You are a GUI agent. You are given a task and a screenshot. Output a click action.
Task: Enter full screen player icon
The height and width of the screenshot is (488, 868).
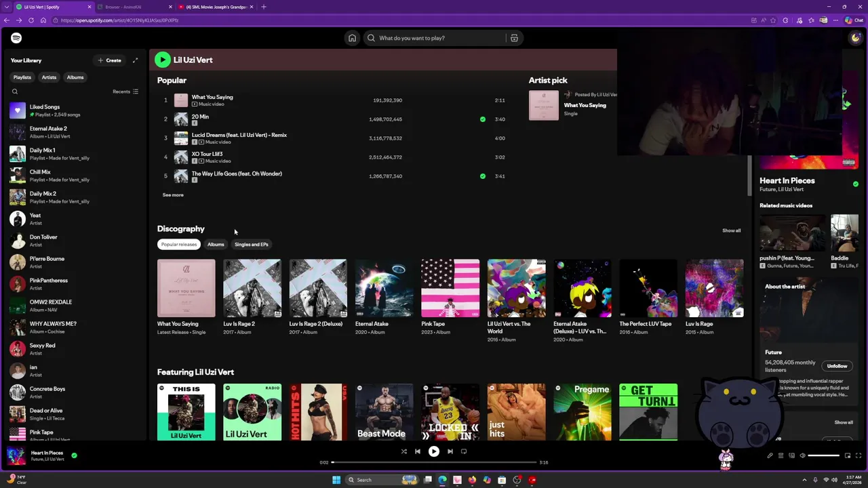click(858, 455)
